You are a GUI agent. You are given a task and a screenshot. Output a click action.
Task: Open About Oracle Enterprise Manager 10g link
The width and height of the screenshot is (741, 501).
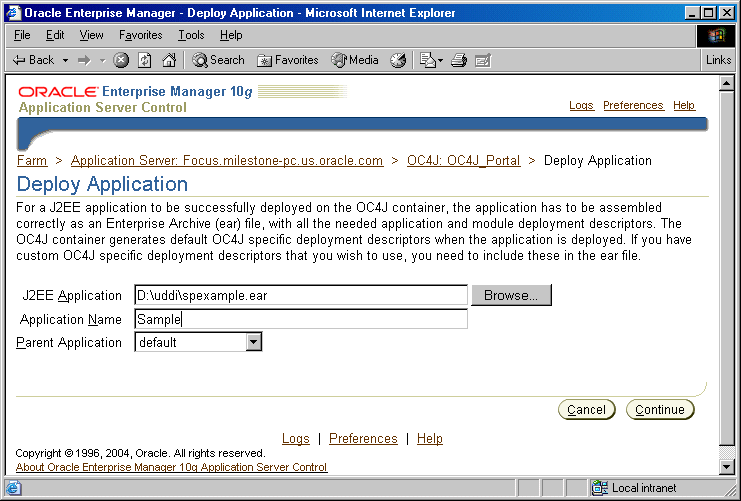pos(172,467)
